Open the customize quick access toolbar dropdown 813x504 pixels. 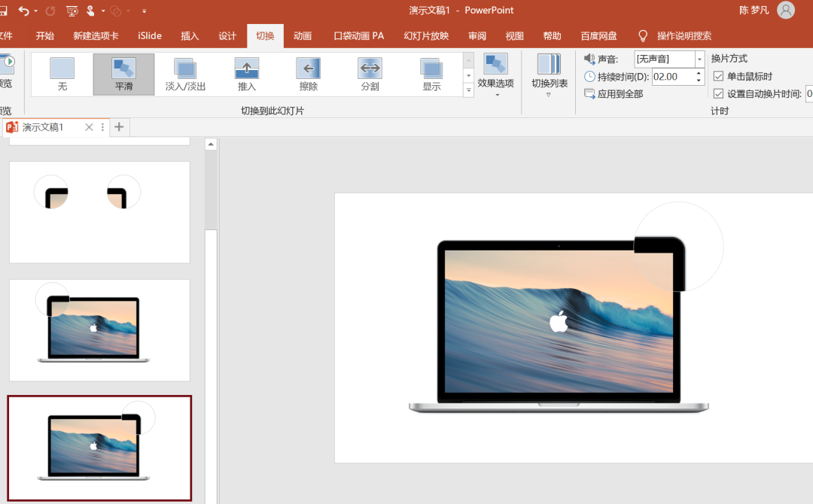[x=144, y=11]
